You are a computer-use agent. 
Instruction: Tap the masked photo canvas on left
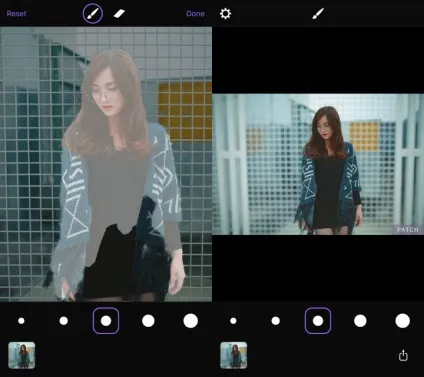(106, 164)
